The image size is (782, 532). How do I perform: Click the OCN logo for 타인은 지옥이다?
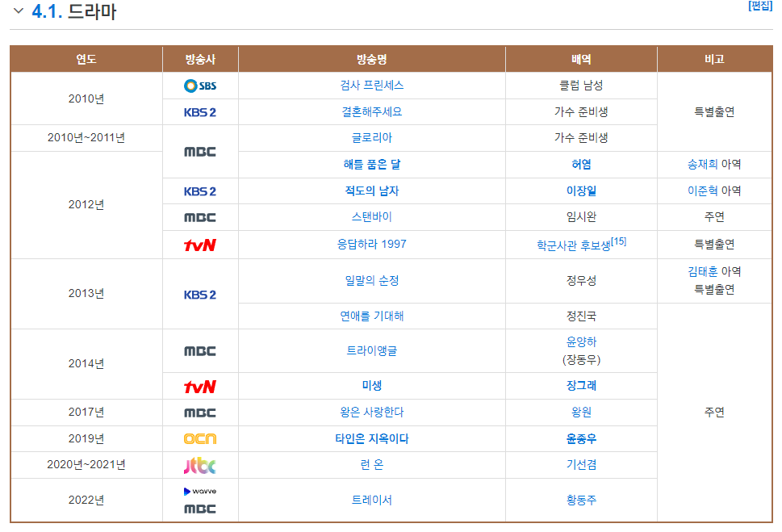[x=200, y=439]
